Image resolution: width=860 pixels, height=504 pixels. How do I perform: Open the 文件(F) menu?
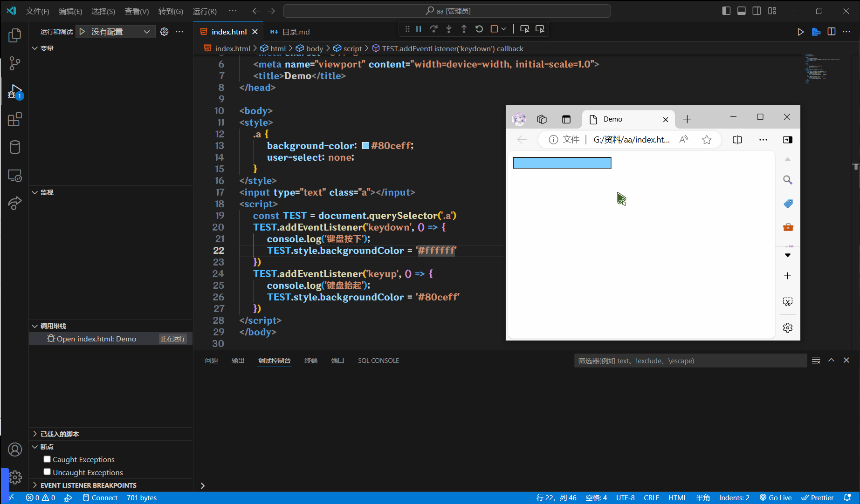37,11
